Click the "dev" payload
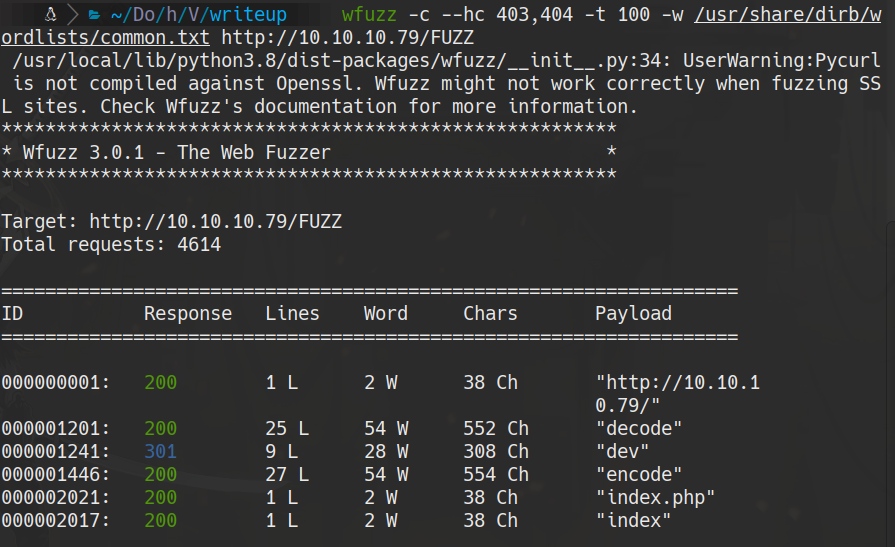 point(622,452)
